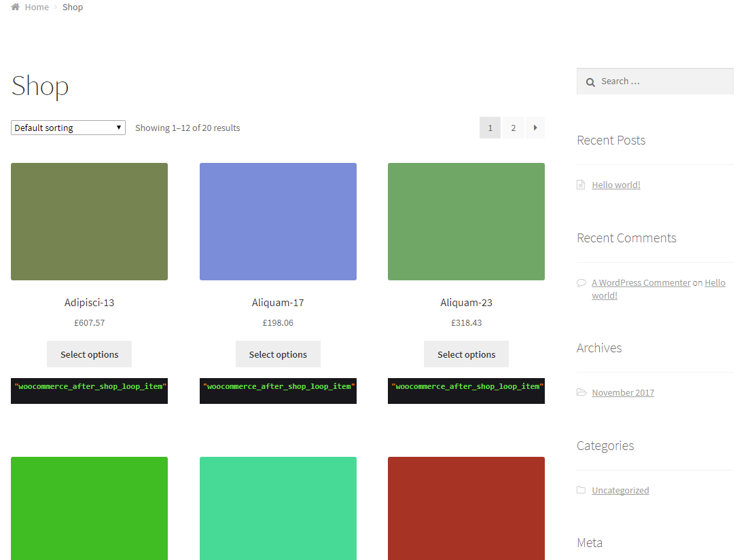Screen dimensions: 752x560
Task: Select options for Aliquam-17
Action: coord(278,354)
